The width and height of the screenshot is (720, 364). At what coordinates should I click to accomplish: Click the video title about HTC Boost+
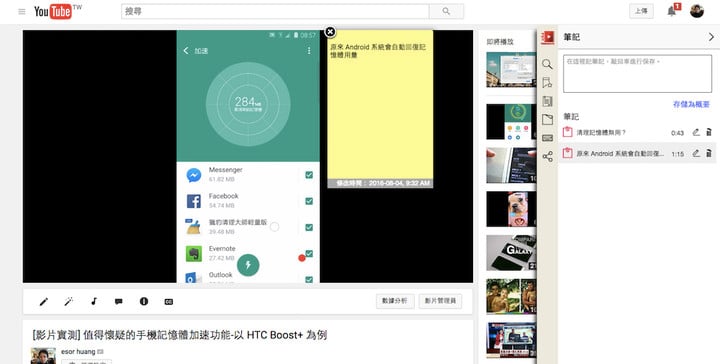tap(180, 335)
